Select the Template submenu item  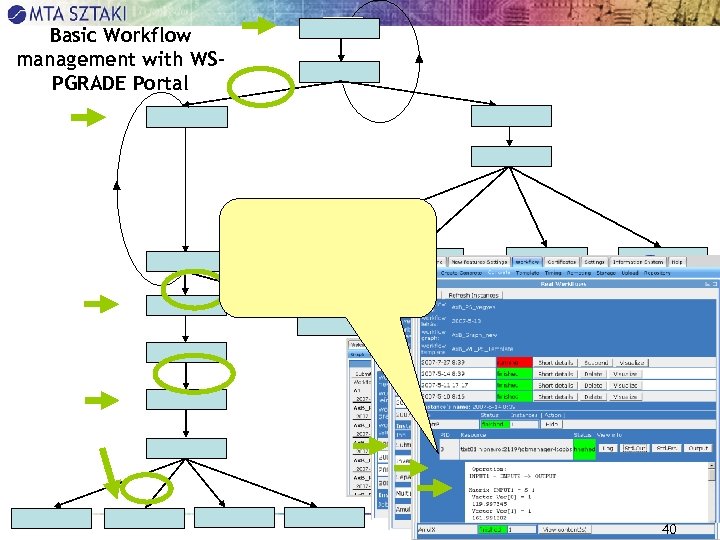coord(527,273)
